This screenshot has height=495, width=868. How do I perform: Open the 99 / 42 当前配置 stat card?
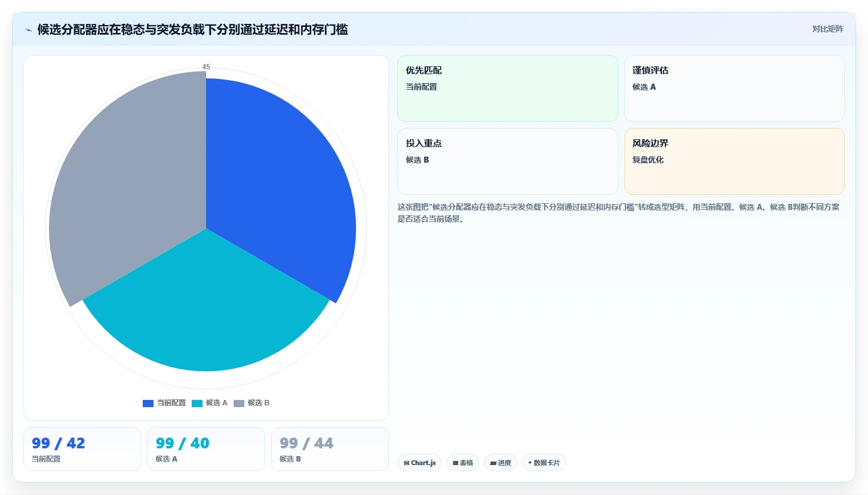[x=82, y=449]
